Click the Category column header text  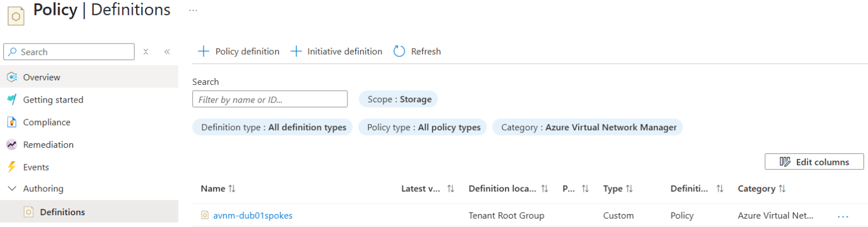point(757,189)
